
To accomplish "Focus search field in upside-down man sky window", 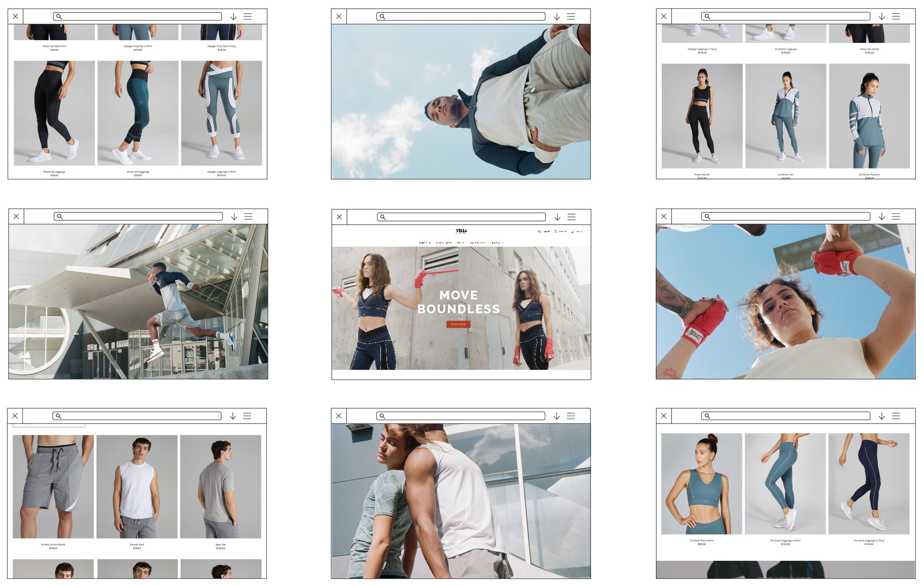I will tap(461, 17).
